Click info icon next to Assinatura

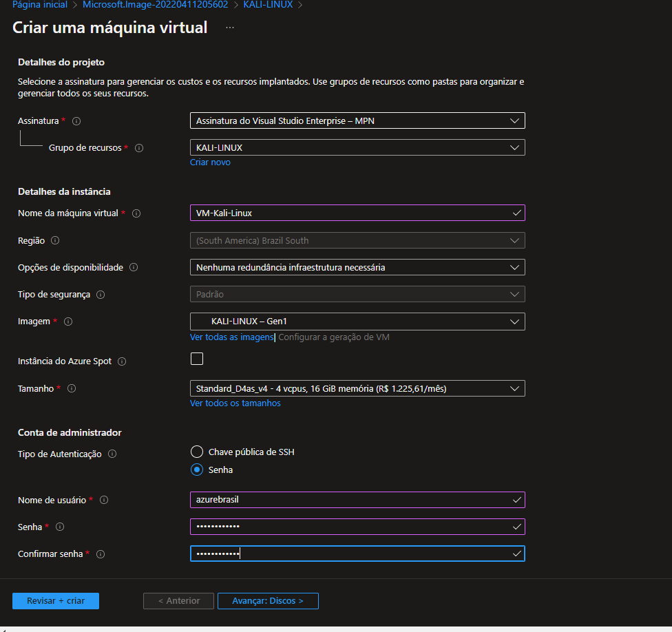[x=76, y=121]
